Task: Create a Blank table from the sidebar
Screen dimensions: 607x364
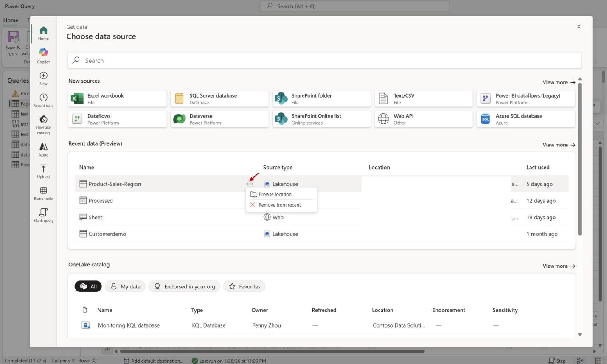Action: tap(43, 193)
